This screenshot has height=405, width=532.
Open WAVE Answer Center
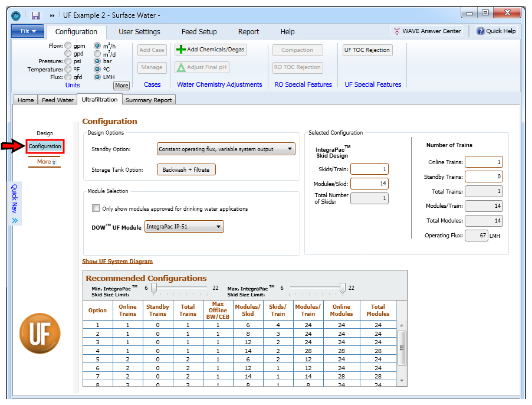428,31
